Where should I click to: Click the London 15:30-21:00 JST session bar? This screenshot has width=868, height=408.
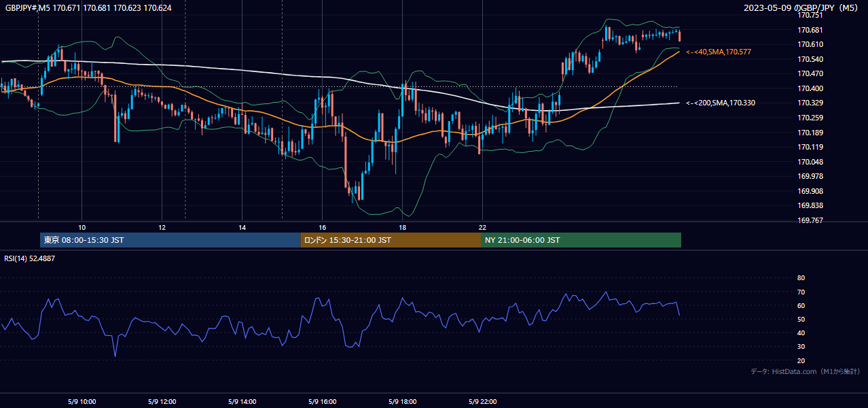pos(391,240)
